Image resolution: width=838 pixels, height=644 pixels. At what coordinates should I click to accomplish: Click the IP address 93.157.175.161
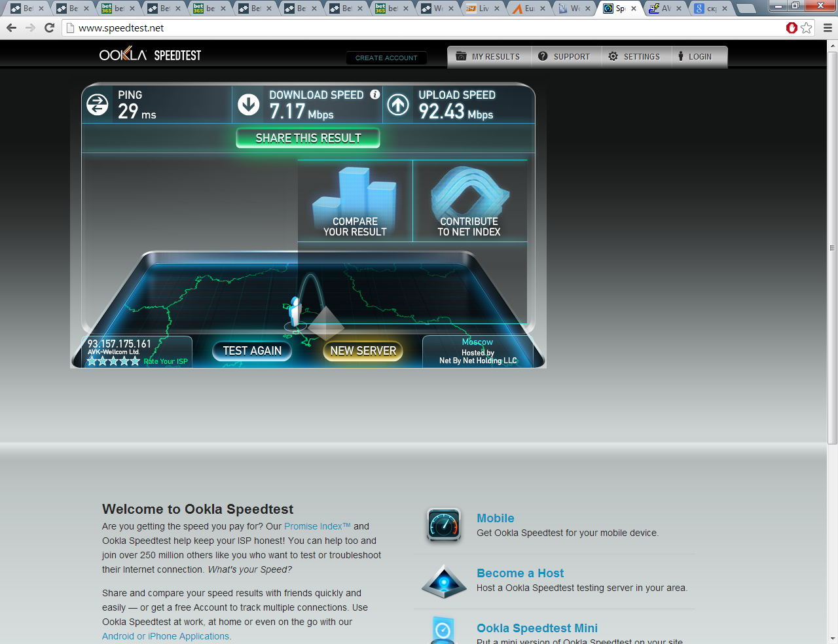[x=119, y=344]
